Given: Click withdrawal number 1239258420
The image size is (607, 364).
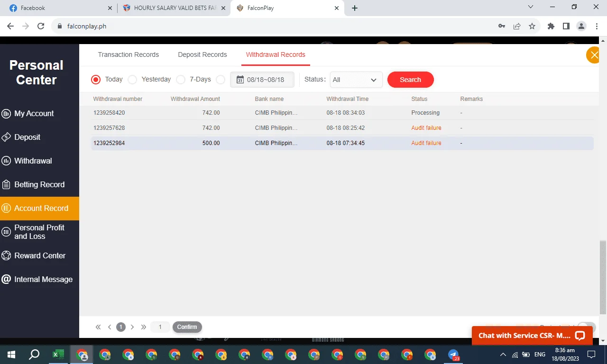Looking at the screenshot, I should pyautogui.click(x=109, y=113).
